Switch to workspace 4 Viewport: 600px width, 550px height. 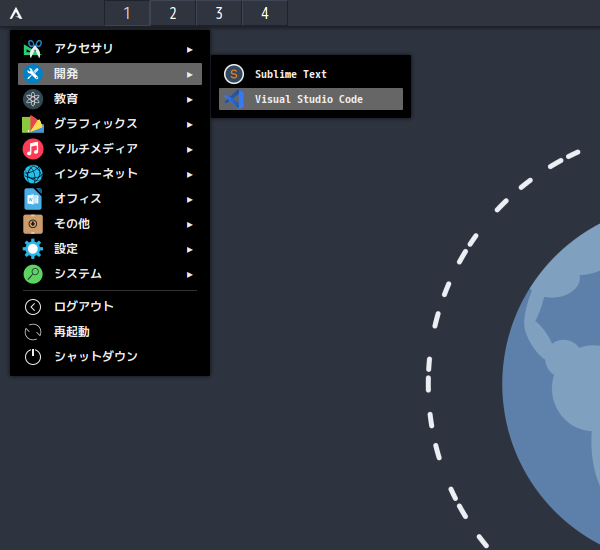tap(265, 13)
